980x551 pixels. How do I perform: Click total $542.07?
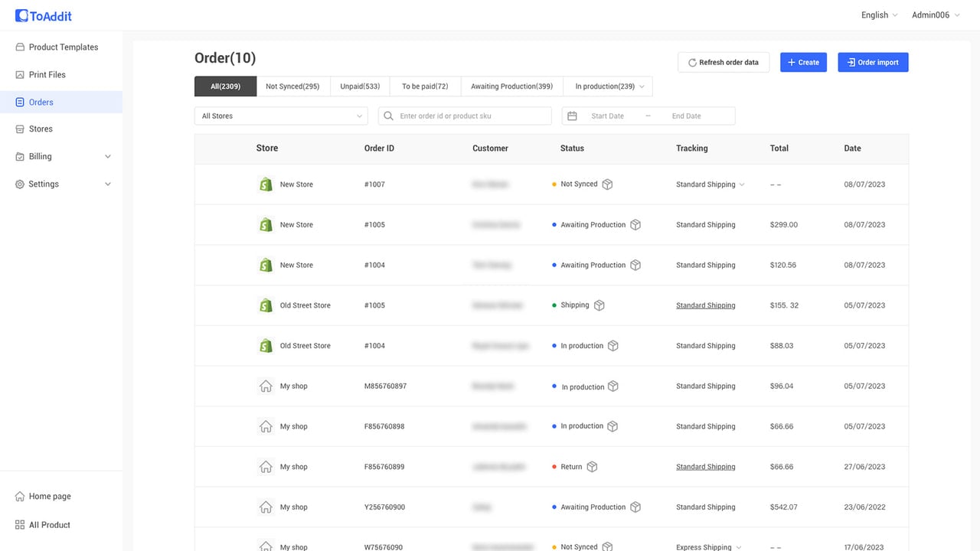point(783,507)
